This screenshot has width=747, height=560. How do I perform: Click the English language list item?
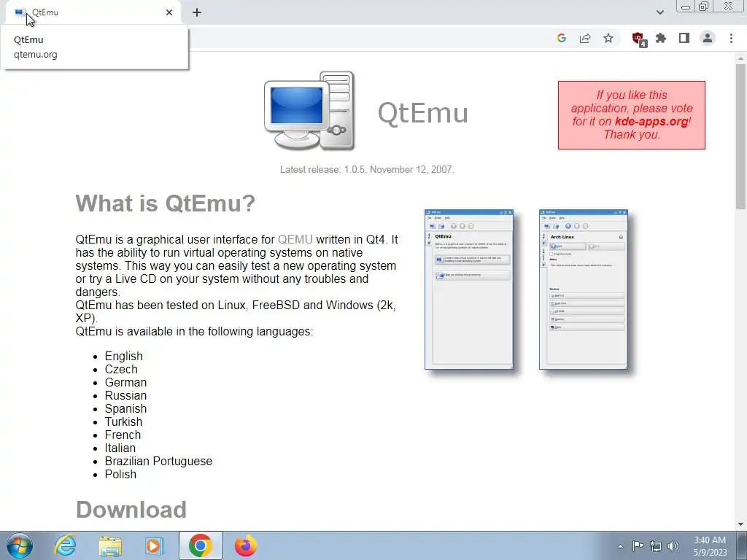coord(124,356)
